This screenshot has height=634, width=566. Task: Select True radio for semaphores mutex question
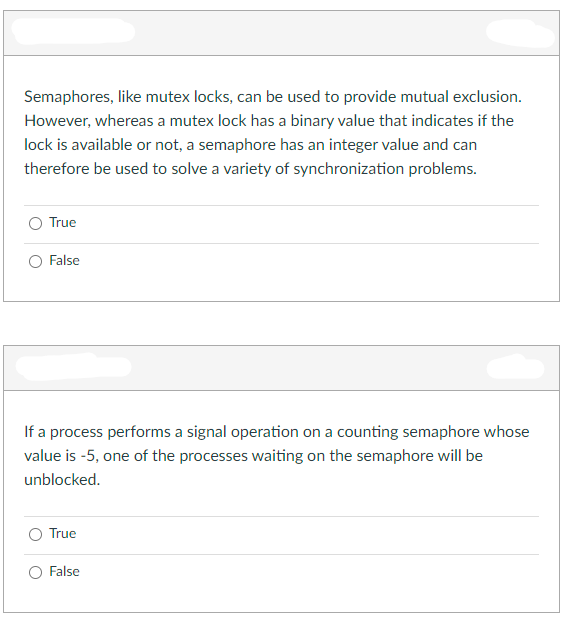36,224
